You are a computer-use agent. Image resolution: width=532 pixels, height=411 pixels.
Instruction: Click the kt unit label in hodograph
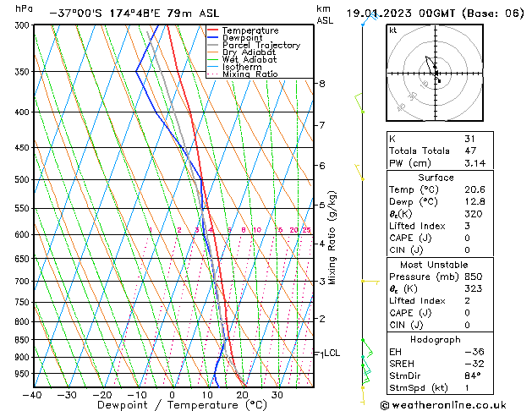pos(393,30)
